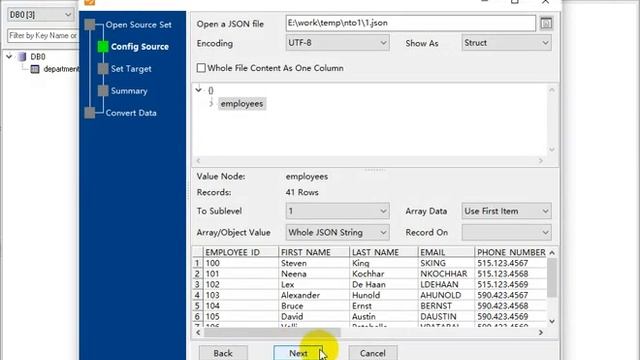The image size is (640, 360).
Task: Expand the employees JSON node
Action: coord(211,104)
